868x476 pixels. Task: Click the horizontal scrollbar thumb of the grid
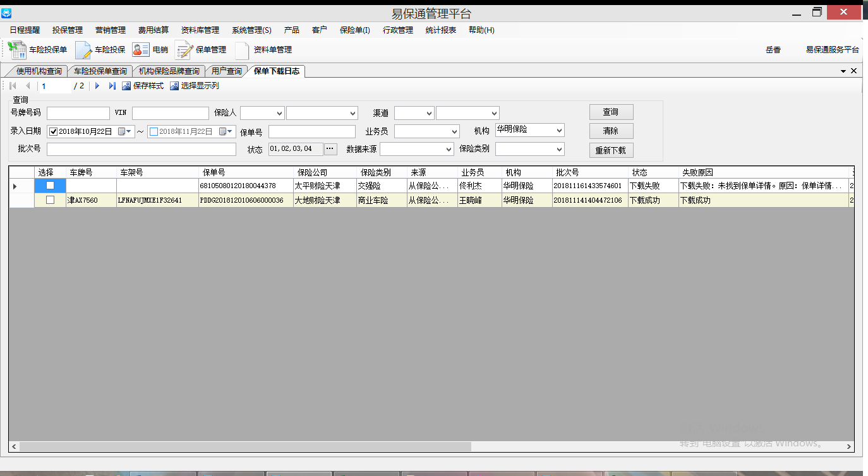click(x=245, y=446)
